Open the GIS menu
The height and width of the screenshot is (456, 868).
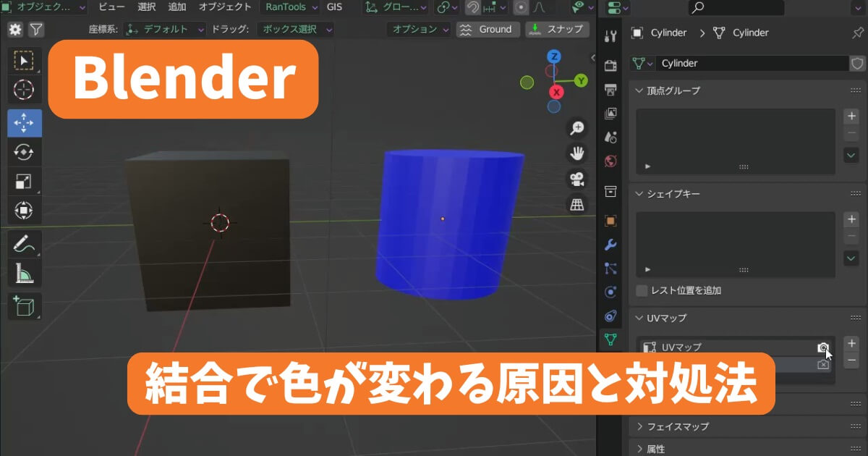(x=335, y=7)
